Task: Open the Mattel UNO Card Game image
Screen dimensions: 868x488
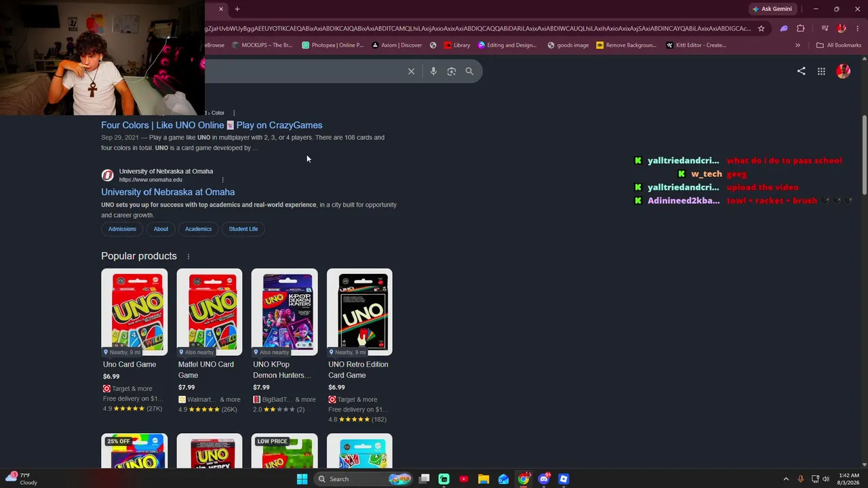Action: (x=210, y=312)
